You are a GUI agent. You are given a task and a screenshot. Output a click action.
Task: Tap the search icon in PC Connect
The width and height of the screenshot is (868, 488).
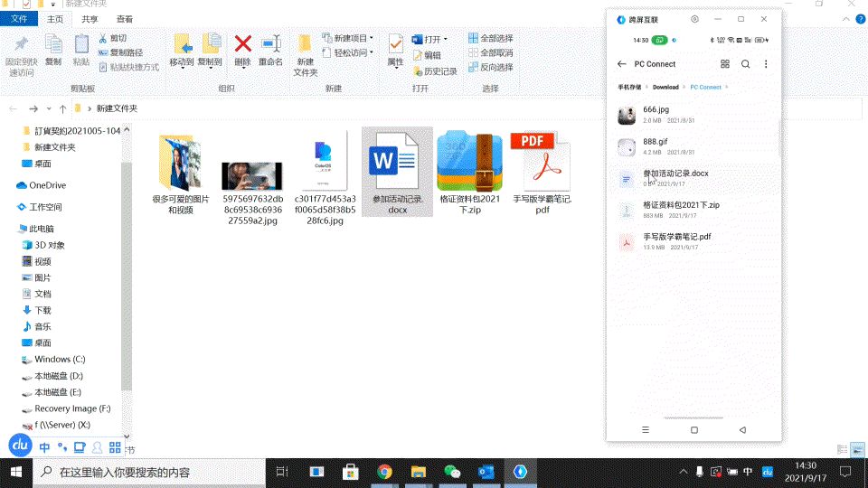coord(745,64)
